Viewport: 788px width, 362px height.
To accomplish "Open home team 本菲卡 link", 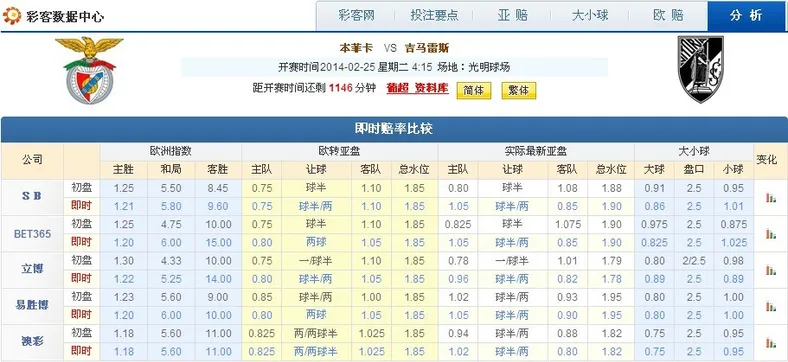I will (x=356, y=49).
